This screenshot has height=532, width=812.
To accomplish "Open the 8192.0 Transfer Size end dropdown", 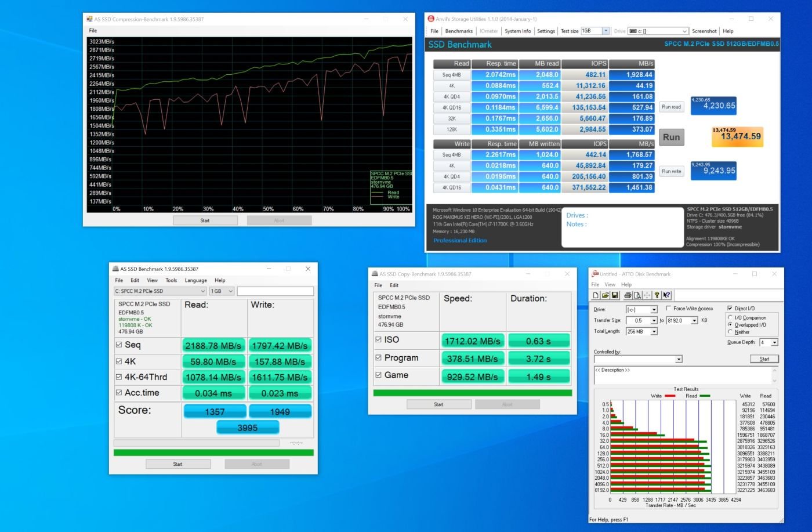I will (694, 320).
